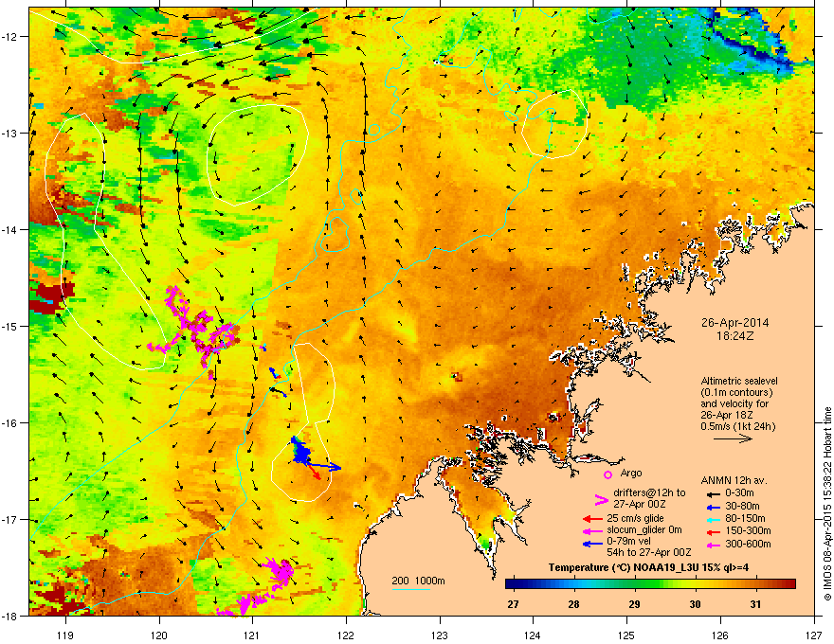
Task: Click the black ANMN arrow for 0-30m
Action: [714, 494]
